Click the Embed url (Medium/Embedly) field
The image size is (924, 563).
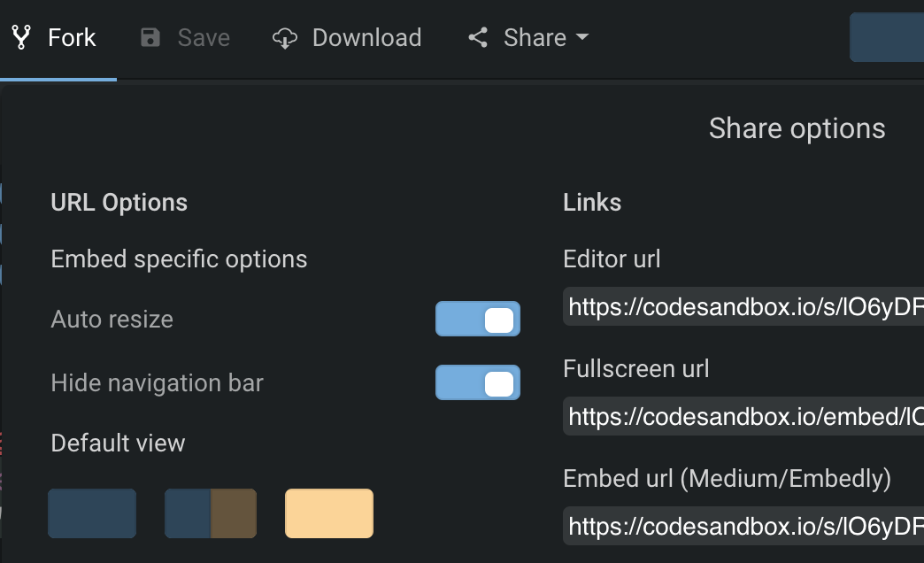(x=743, y=527)
